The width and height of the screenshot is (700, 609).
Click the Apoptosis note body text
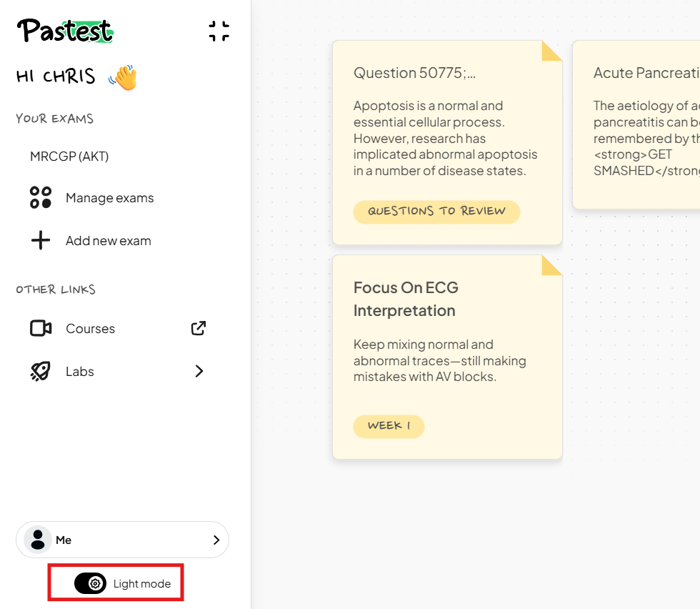[x=446, y=138]
